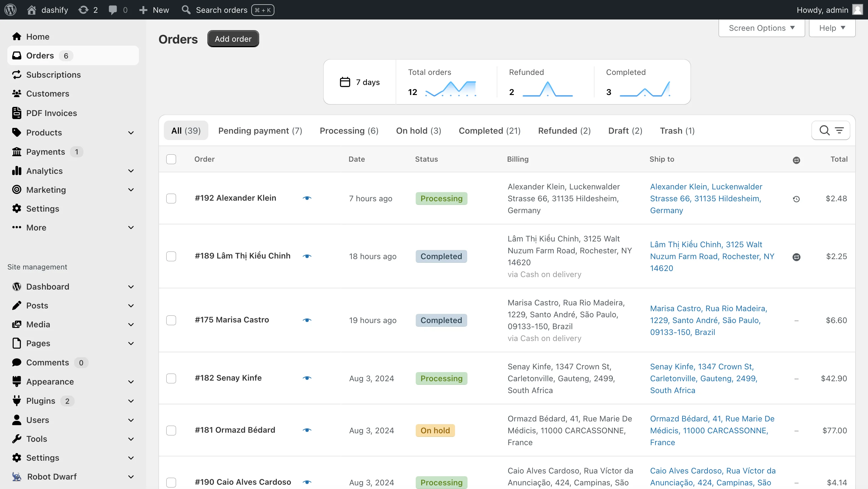Click the eye icon on order #189
Viewport: 868px width, 489px height.
(x=308, y=256)
